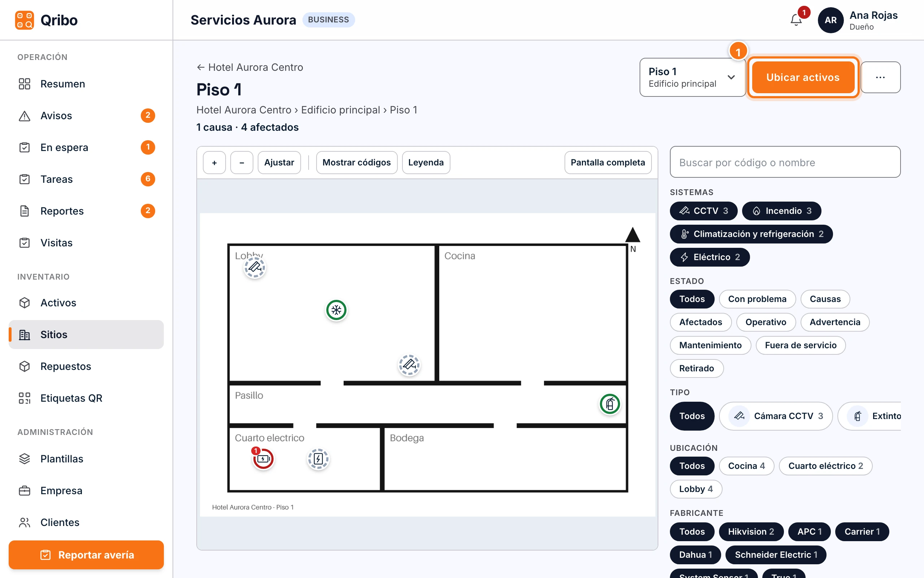Viewport: 924px width, 578px height.
Task: Select the red battery marker with alert
Action: pos(263,458)
